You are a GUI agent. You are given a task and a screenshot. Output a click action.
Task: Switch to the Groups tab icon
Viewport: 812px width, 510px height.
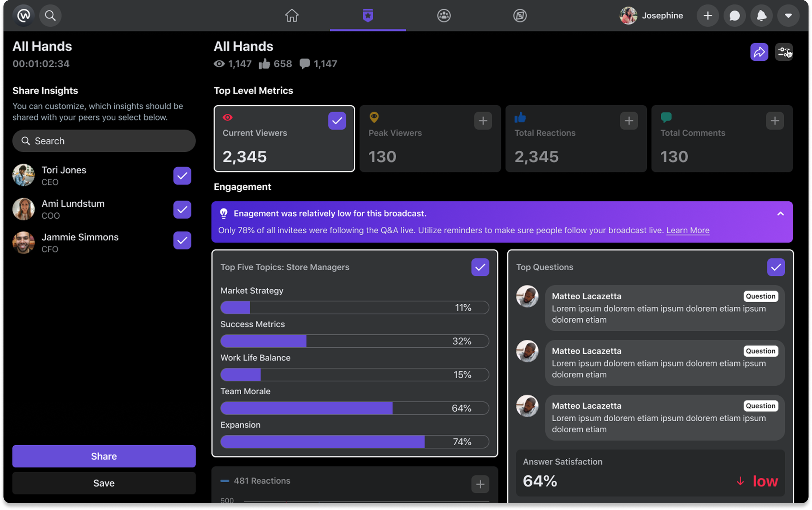coord(444,16)
